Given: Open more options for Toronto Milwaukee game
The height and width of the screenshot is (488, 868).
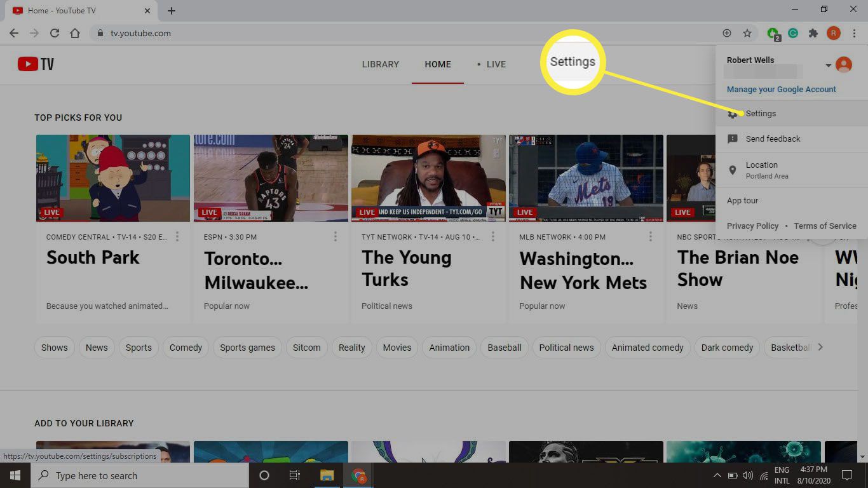Looking at the screenshot, I should [x=335, y=236].
